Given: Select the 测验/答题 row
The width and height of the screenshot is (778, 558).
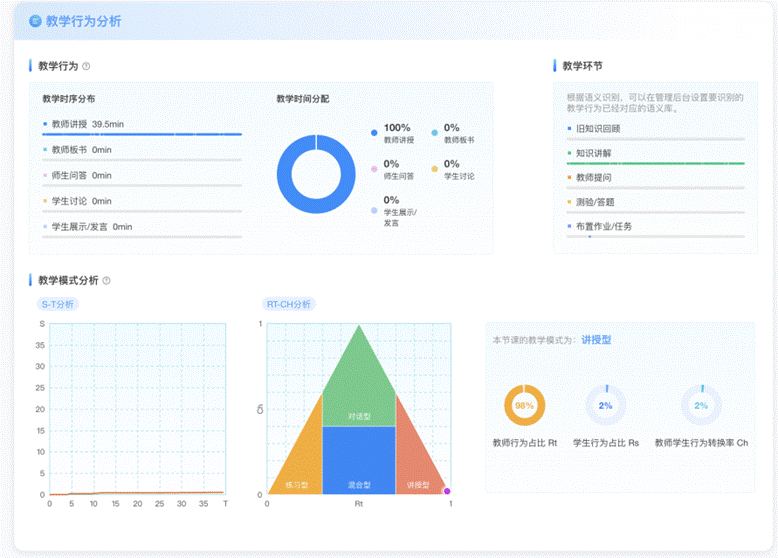Looking at the screenshot, I should click(655, 204).
